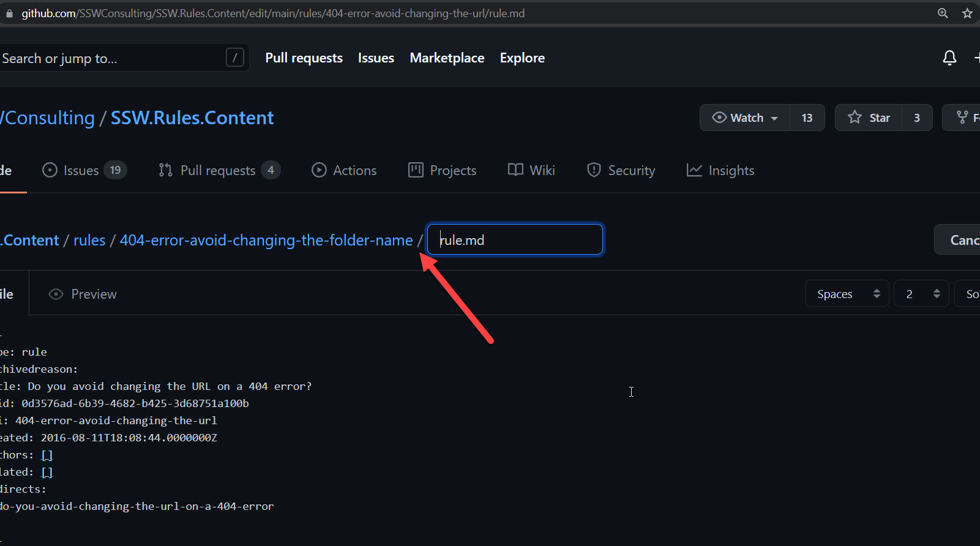This screenshot has width=980, height=546.
Task: Click the slash shortcut icon in search
Action: 235,58
